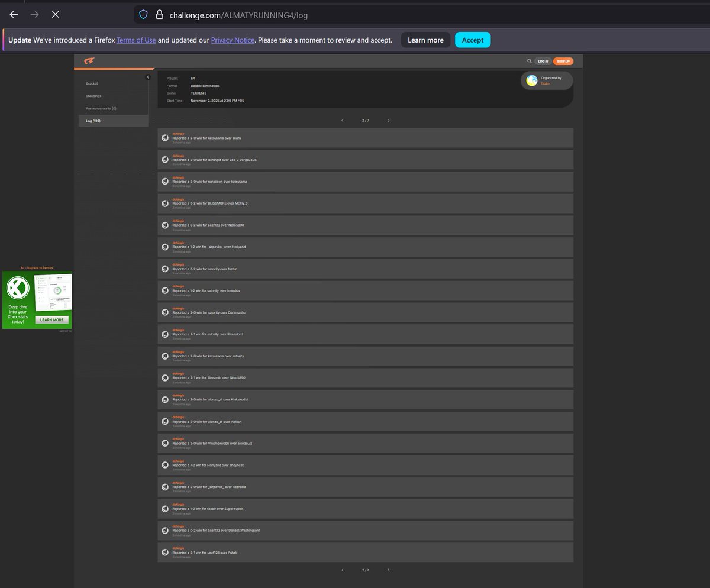710x588 pixels.
Task: Accept Firefox's updated Terms of Use
Action: tap(472, 40)
